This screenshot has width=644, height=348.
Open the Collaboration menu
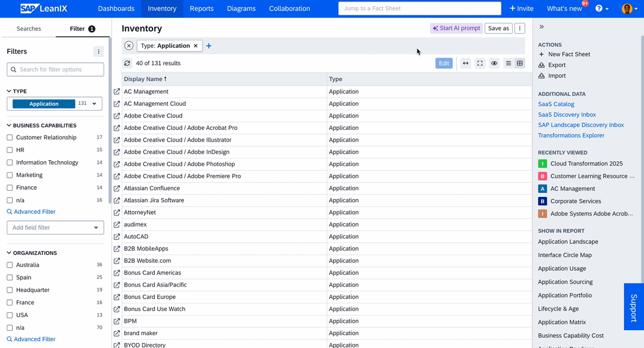(x=290, y=8)
